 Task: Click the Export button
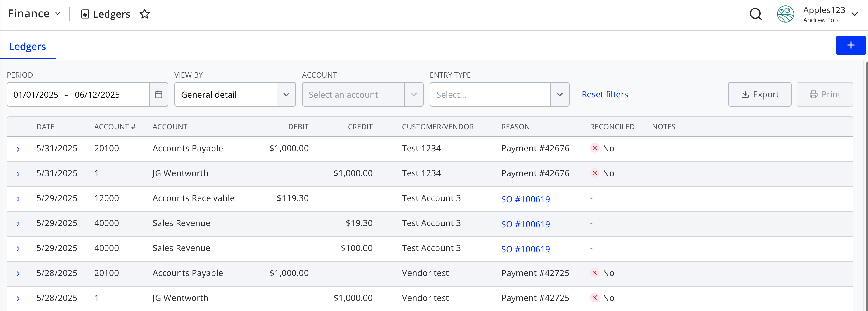759,94
